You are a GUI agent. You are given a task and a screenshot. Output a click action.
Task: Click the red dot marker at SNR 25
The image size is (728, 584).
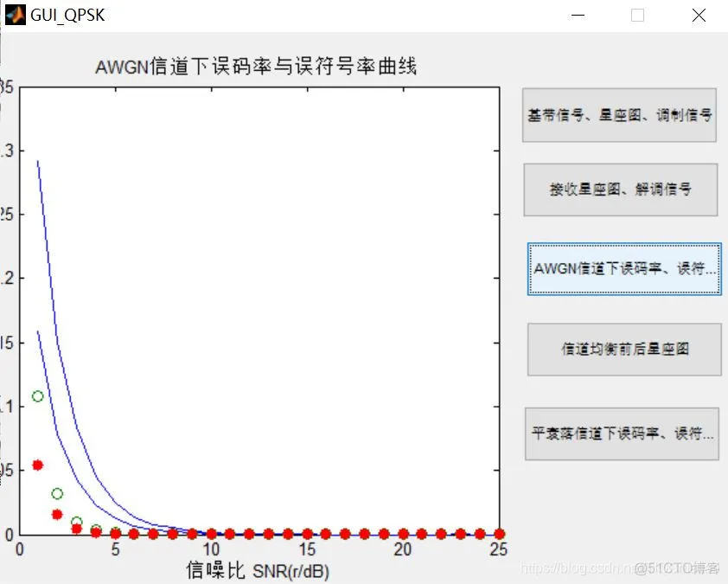pos(499,534)
